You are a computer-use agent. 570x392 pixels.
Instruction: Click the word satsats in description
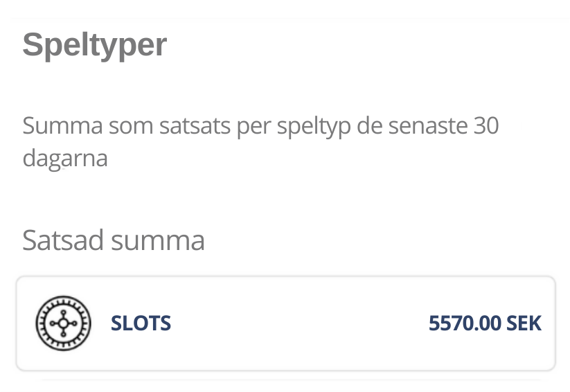click(x=195, y=127)
